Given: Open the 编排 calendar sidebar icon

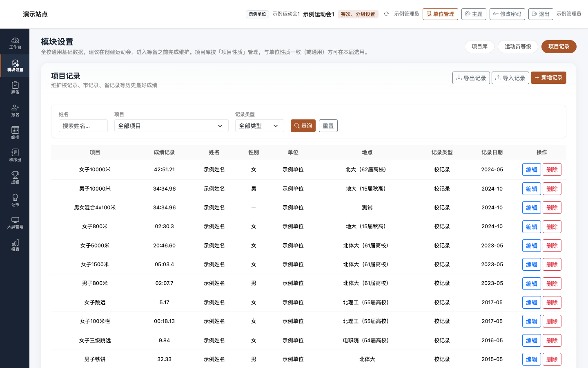Looking at the screenshot, I should coord(15,133).
